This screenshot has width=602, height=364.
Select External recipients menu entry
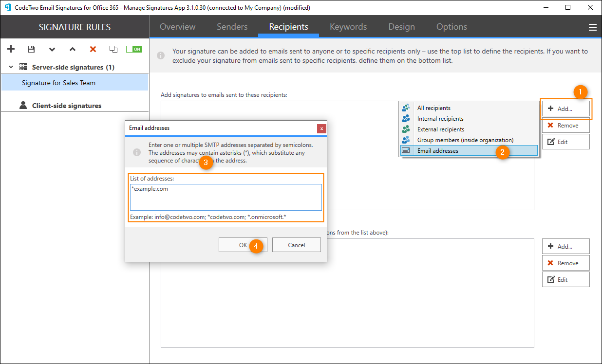(x=440, y=129)
